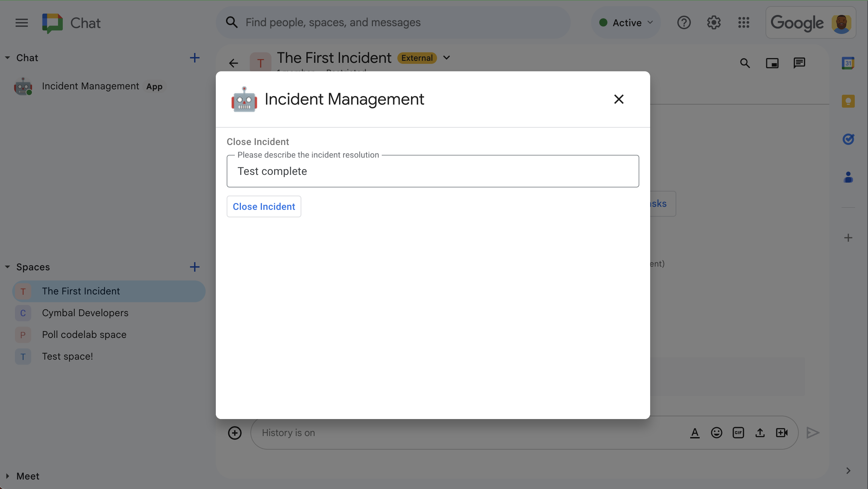Click the Tasks sidebar icon
The height and width of the screenshot is (489, 868).
[x=848, y=138]
